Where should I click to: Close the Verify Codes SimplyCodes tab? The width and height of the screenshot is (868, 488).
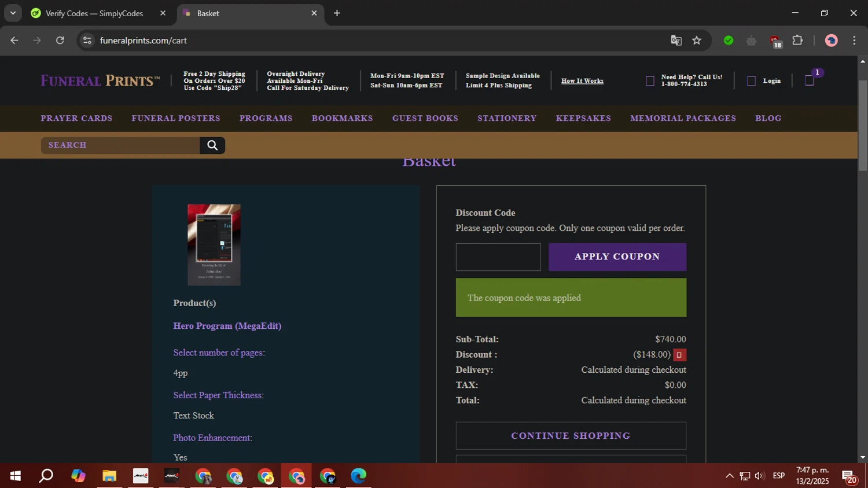163,13
